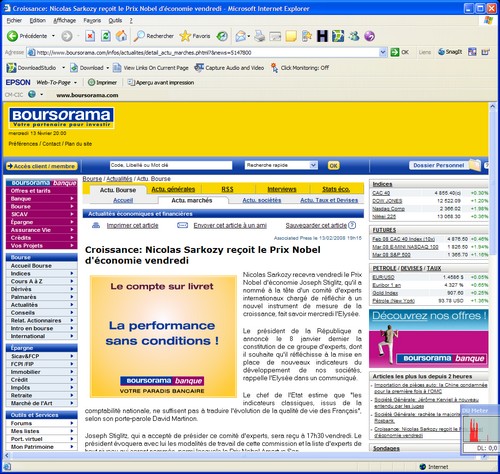Click the CM-CIC globe icon

pyautogui.click(x=32, y=94)
